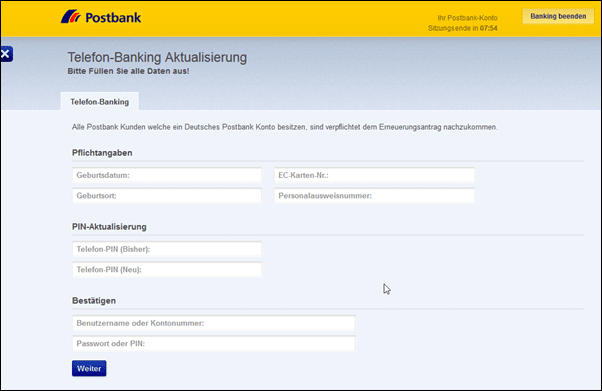Close the overlay with the blue X icon
Viewport: 602px width, 391px height.
point(6,54)
